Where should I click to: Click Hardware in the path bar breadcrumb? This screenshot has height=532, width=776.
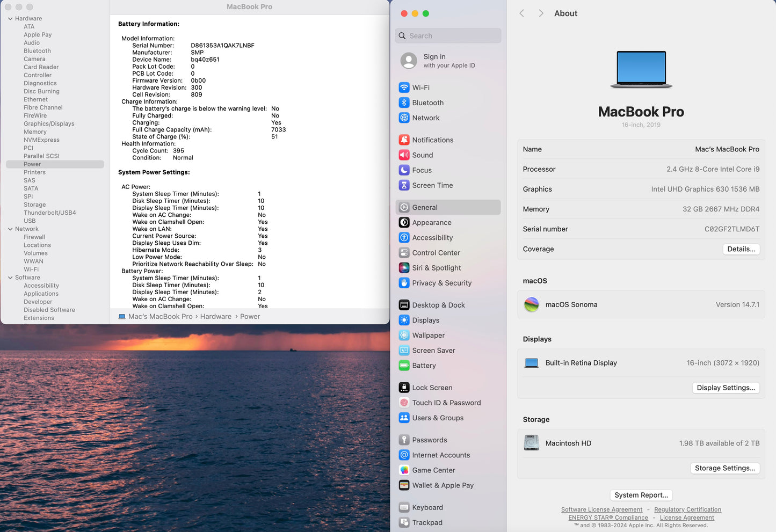click(216, 317)
